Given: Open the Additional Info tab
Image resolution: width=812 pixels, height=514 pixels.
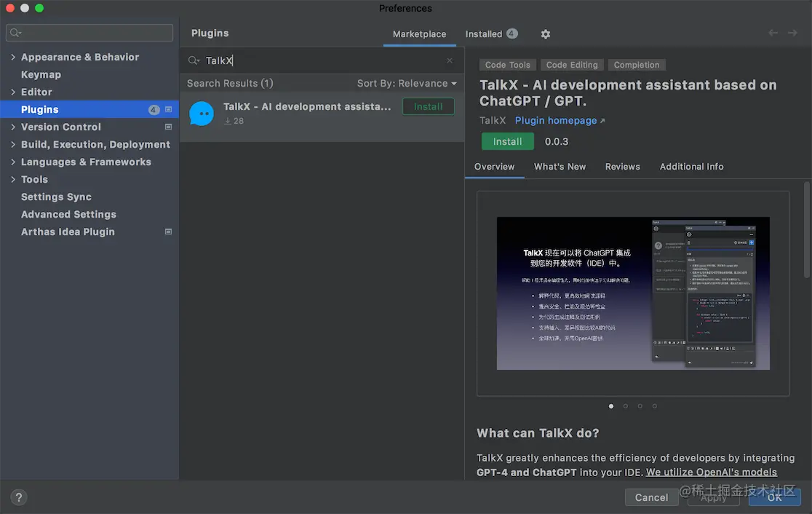Looking at the screenshot, I should [x=691, y=166].
